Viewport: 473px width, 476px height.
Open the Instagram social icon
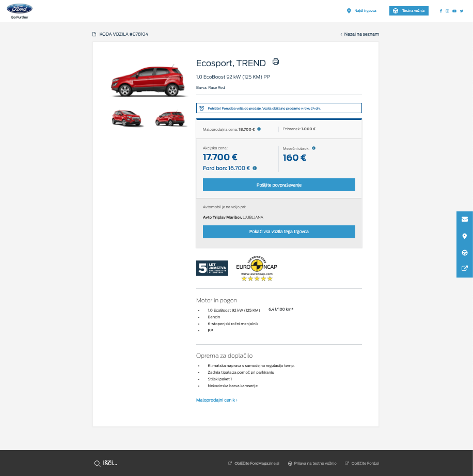pos(447,11)
